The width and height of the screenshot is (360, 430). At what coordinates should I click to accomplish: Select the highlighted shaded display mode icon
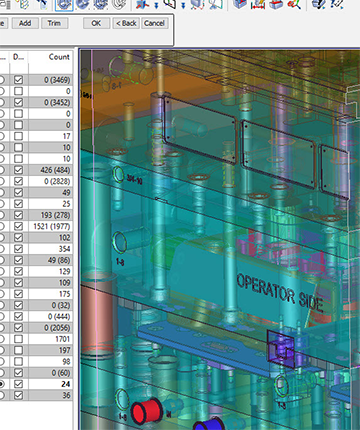coord(64,4)
